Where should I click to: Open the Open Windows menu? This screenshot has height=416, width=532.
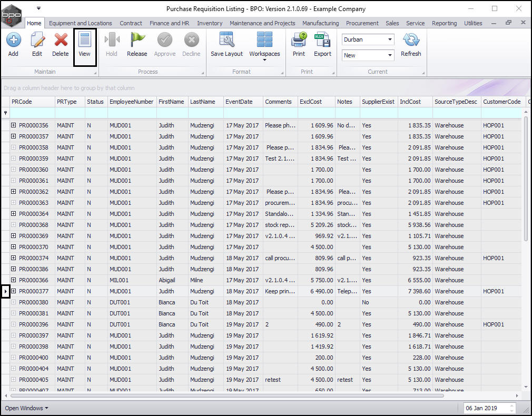pyautogui.click(x=26, y=408)
